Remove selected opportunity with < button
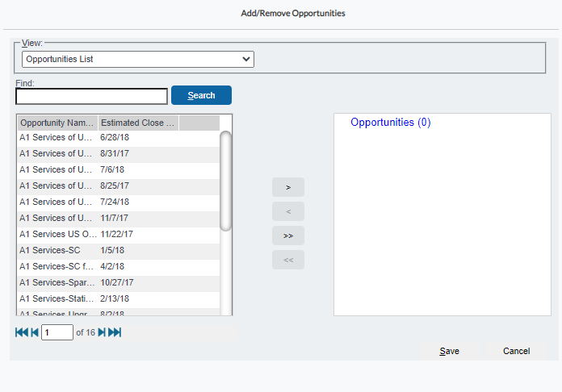 (288, 211)
